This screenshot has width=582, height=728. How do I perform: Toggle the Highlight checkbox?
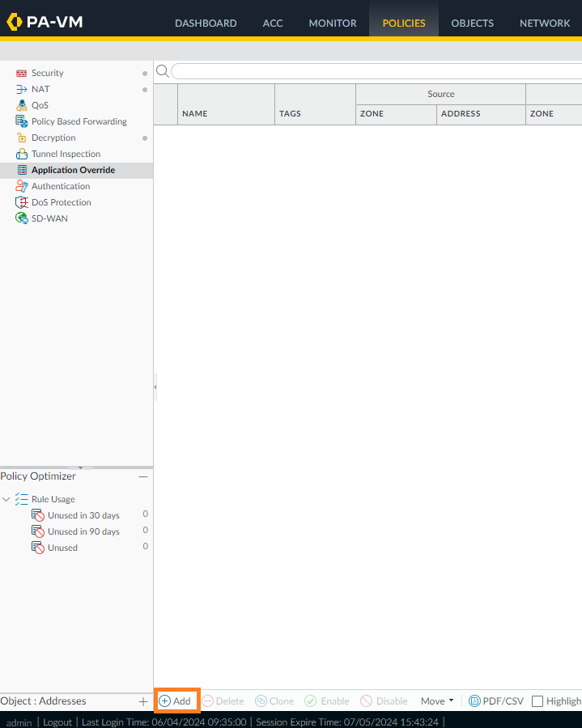point(537,701)
